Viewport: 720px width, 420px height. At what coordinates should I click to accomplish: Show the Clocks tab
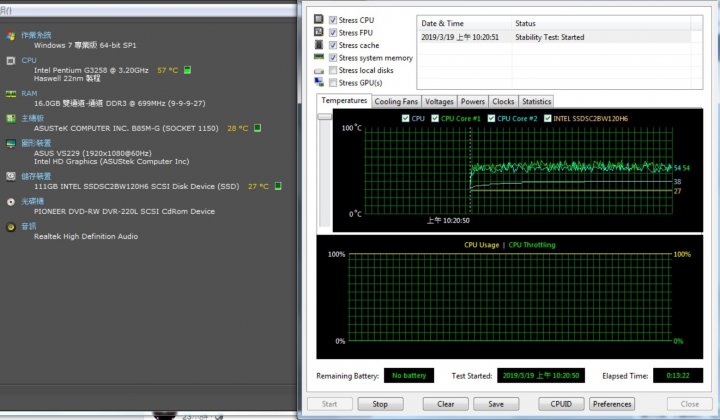coord(503,101)
